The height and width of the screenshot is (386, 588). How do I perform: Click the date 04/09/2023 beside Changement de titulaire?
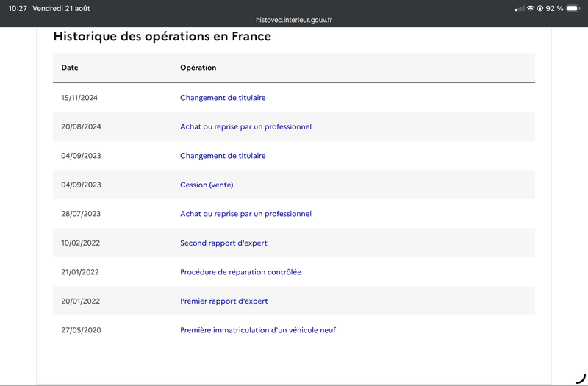[x=81, y=156]
